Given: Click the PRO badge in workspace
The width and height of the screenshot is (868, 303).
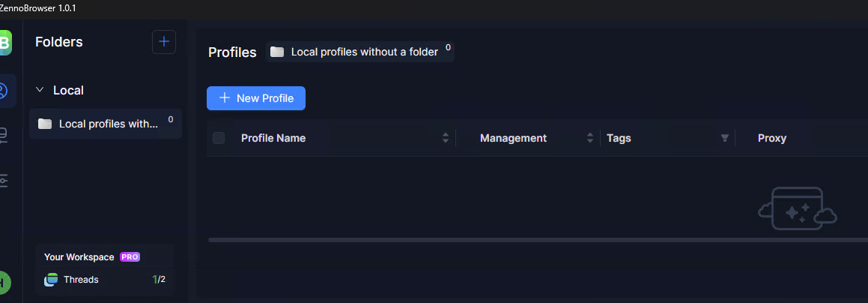Looking at the screenshot, I should coord(130,257).
